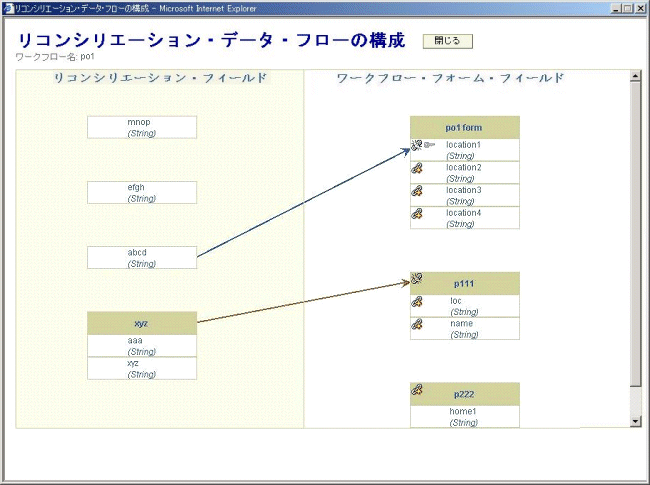Click the po1 form header

[465, 128]
